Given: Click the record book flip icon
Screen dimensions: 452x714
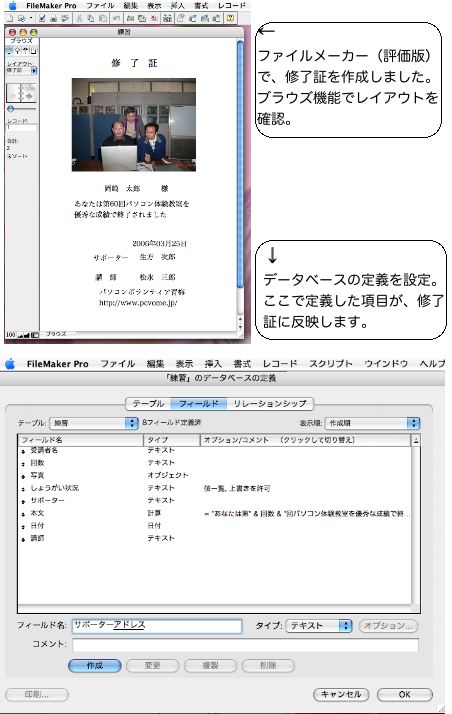Looking at the screenshot, I should tap(21, 92).
